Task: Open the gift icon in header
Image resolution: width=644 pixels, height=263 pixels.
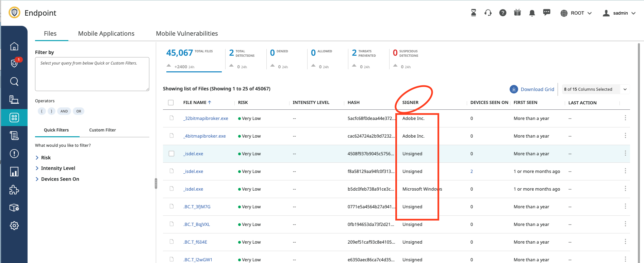Action: click(x=517, y=13)
